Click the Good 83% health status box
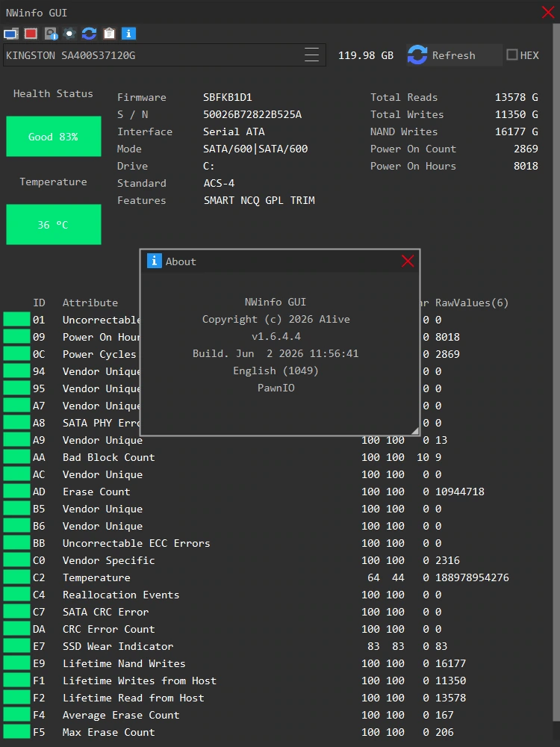560x747 pixels. pos(54,137)
